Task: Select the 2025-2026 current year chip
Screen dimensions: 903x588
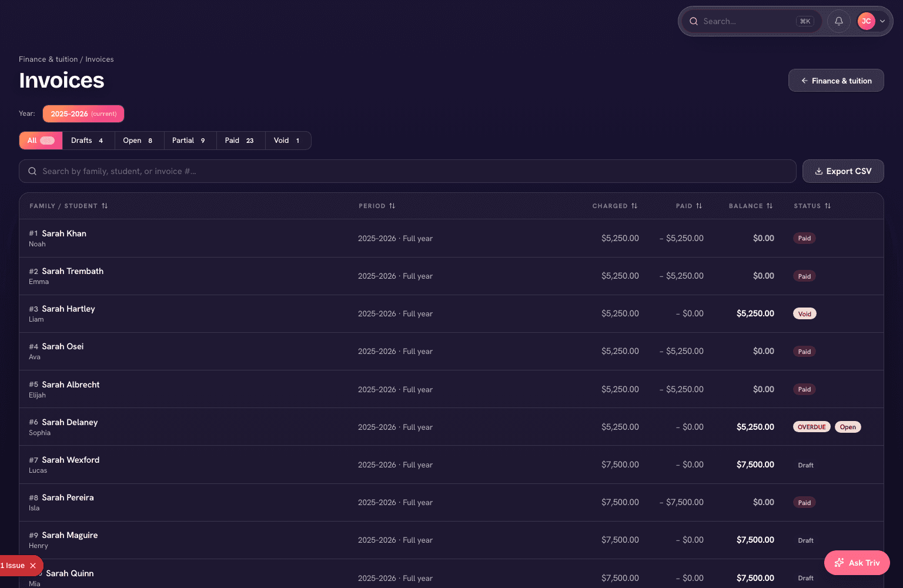Action: 83,113
